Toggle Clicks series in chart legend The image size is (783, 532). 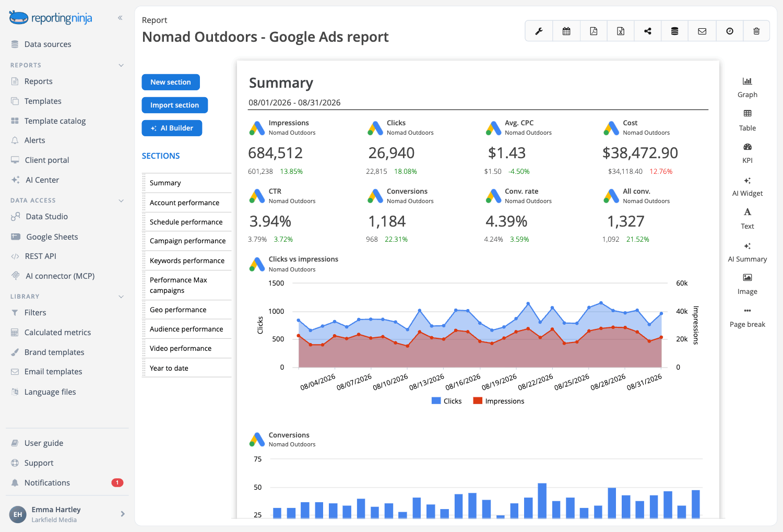point(447,401)
